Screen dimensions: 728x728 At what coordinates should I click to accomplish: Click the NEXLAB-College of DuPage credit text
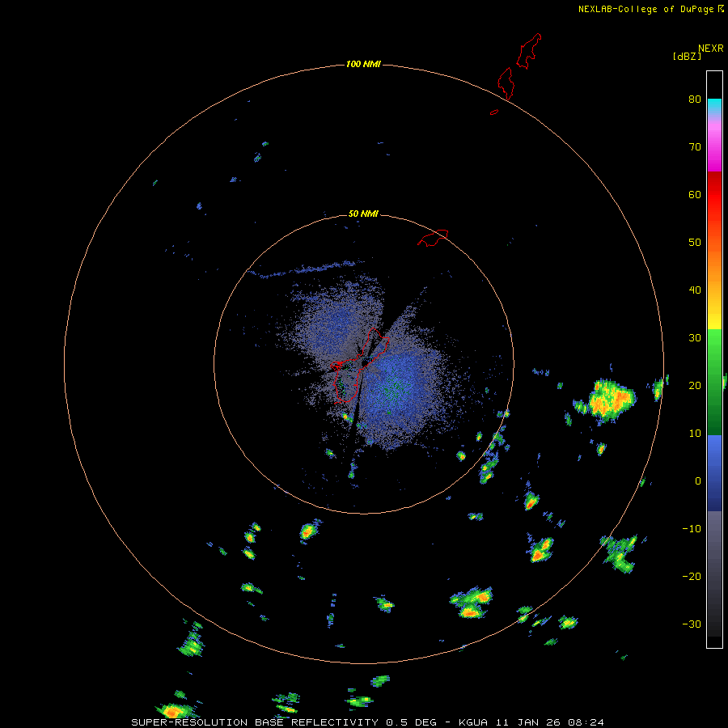point(646,9)
